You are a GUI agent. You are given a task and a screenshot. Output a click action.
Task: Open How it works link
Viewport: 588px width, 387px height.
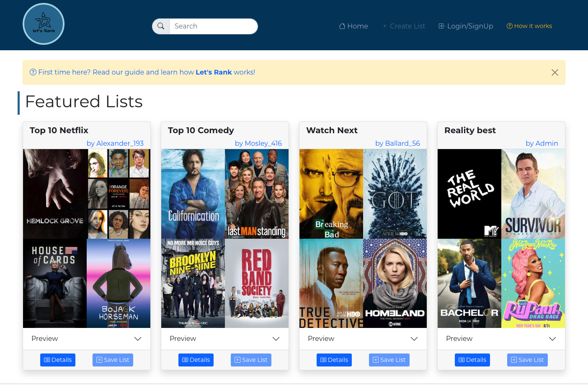pyautogui.click(x=529, y=26)
